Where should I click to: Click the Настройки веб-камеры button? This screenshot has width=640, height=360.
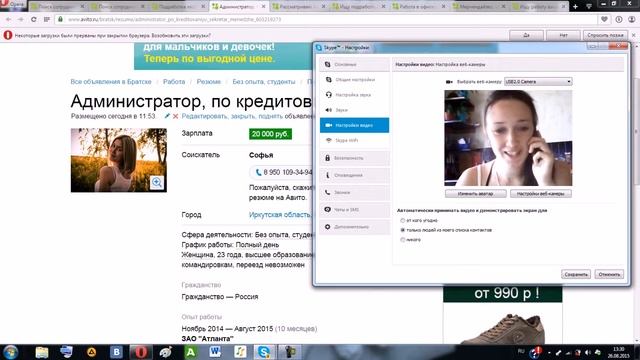pos(541,193)
